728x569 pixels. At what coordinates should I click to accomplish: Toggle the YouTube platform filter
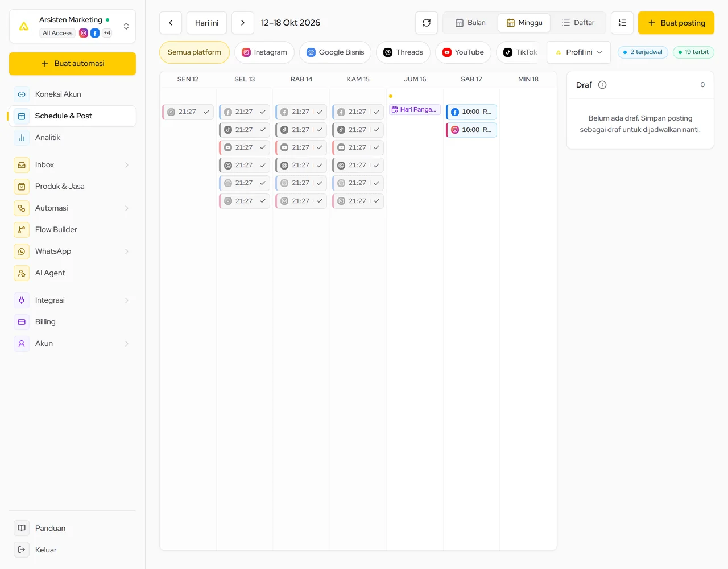click(x=463, y=52)
